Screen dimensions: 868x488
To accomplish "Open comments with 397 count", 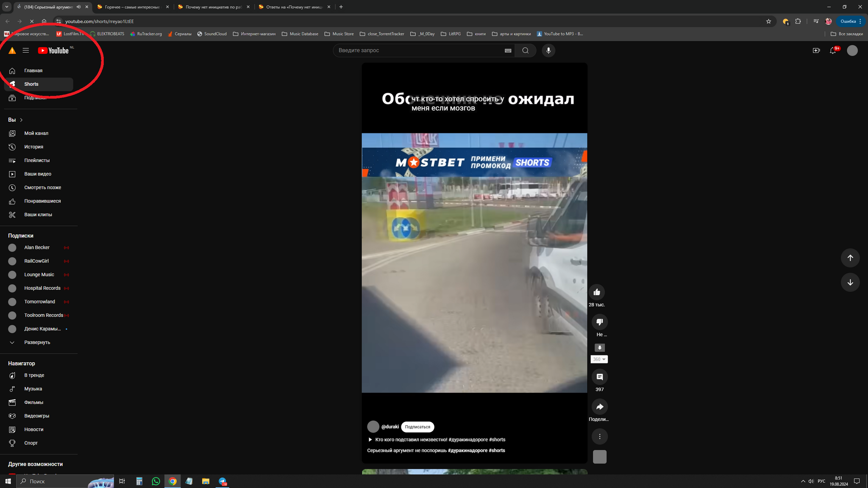I will pyautogui.click(x=599, y=377).
